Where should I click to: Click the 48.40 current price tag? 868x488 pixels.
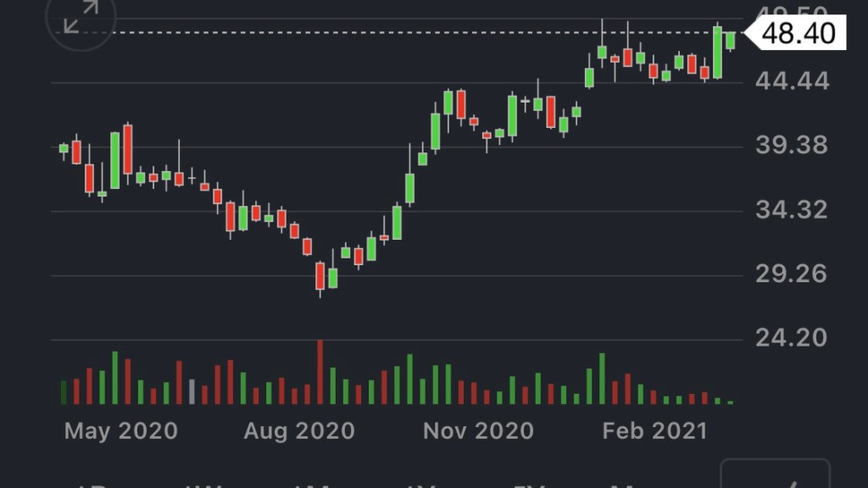point(797,33)
